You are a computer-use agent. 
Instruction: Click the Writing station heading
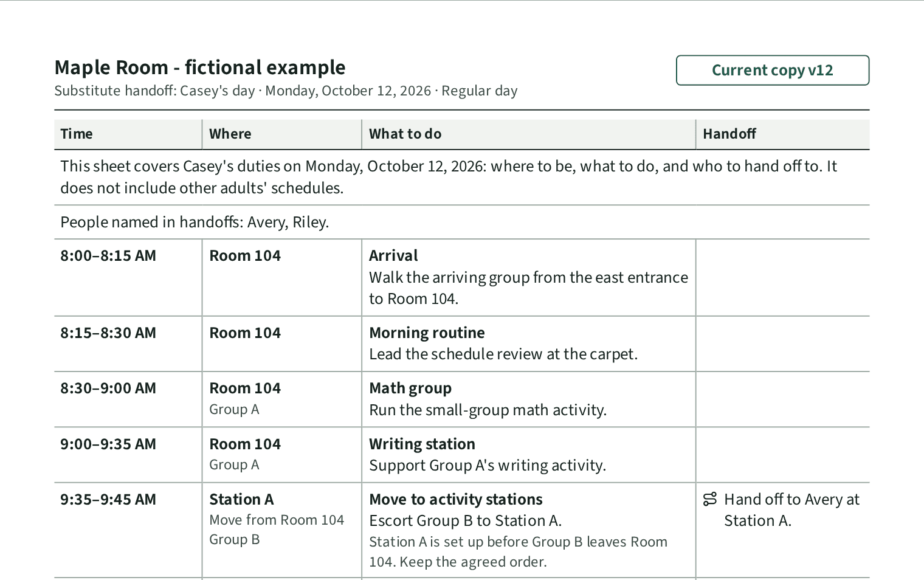tap(422, 444)
